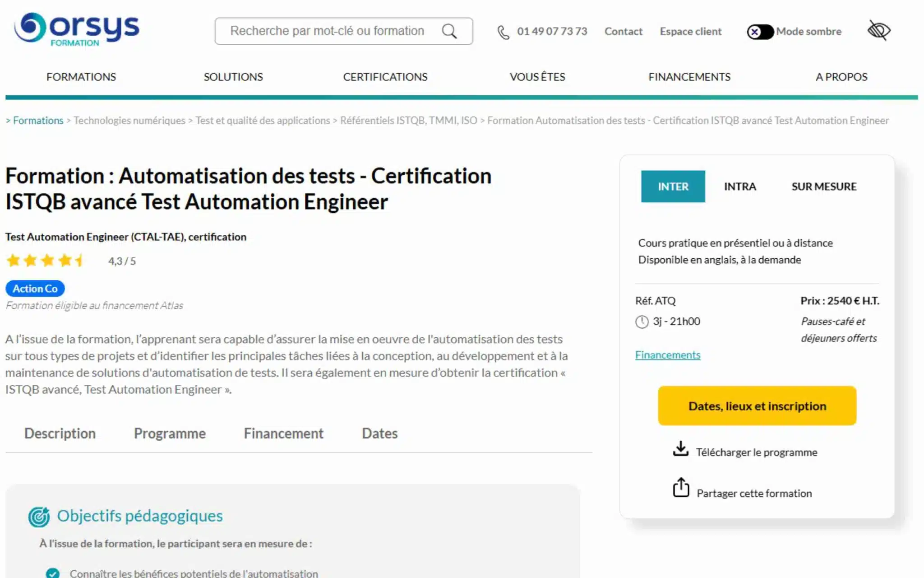Click the Réf. ATQ reference text
This screenshot has height=578, width=924.
pos(655,301)
